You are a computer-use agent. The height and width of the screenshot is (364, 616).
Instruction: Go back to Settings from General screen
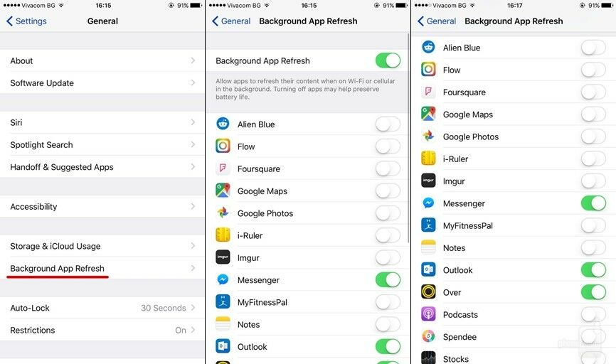26,21
